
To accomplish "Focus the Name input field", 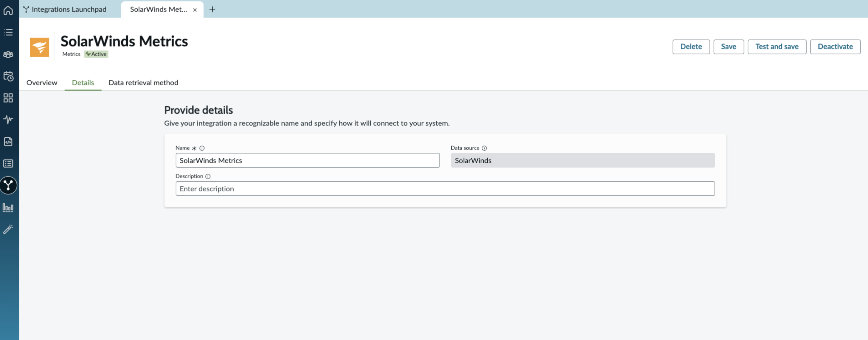I will [308, 160].
